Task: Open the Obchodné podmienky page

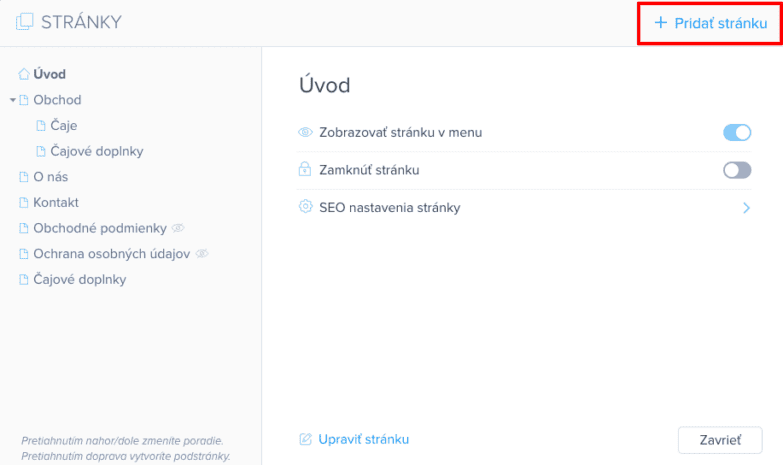Action: tap(99, 228)
